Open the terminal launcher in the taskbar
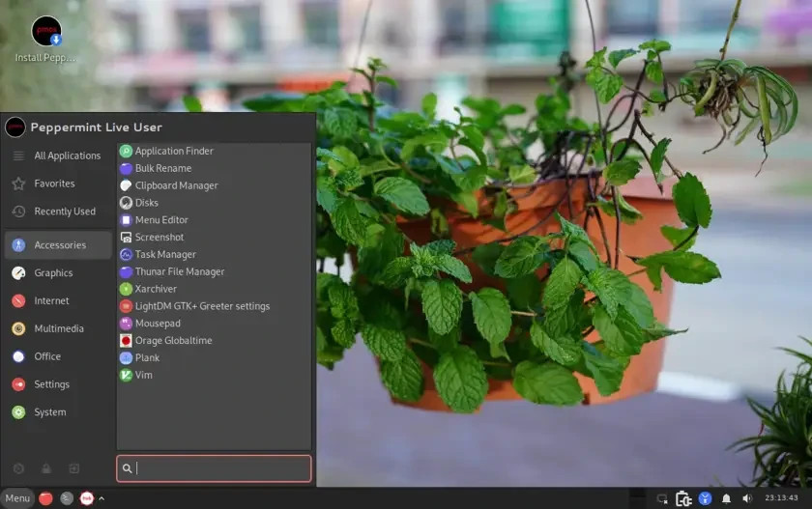The width and height of the screenshot is (812, 509). coord(67,498)
